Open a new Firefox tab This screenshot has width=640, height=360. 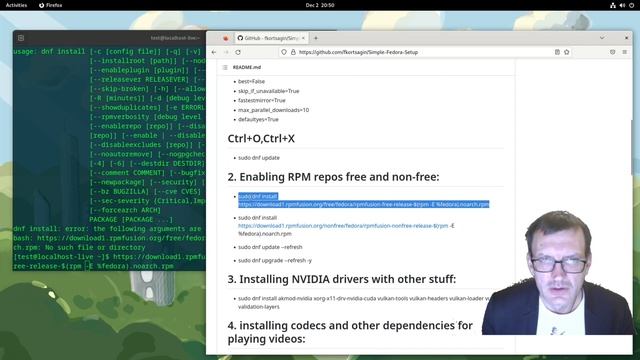coord(316,38)
